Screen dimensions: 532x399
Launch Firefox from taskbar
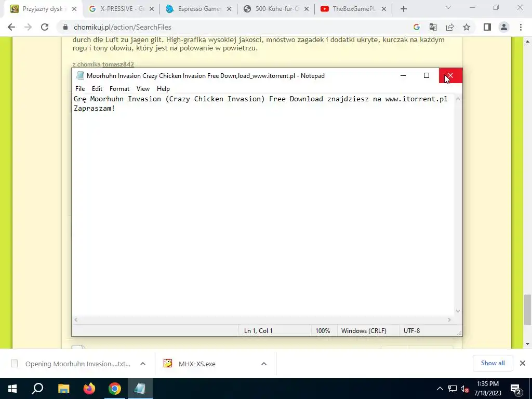point(89,389)
